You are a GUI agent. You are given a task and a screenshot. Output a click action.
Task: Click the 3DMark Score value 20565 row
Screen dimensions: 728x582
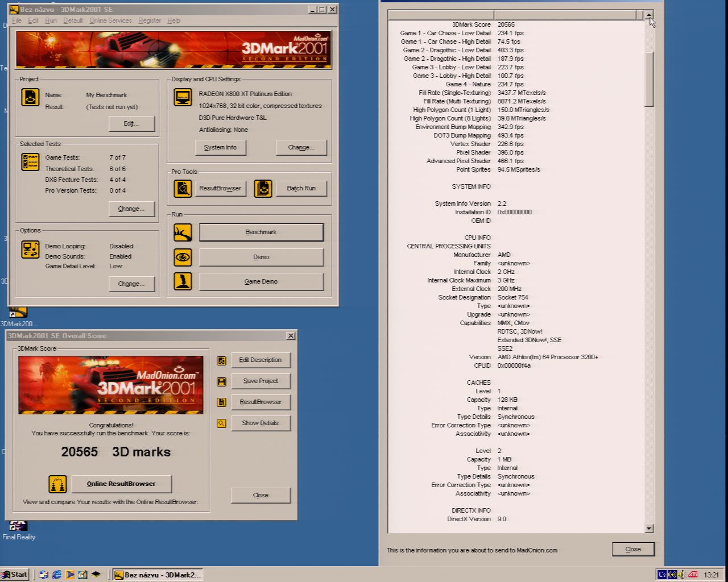click(515, 24)
